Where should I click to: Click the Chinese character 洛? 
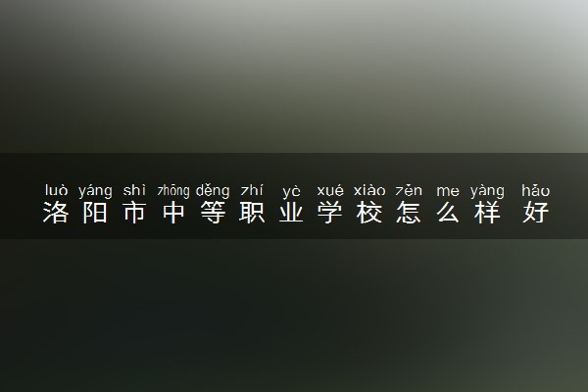click(x=56, y=213)
